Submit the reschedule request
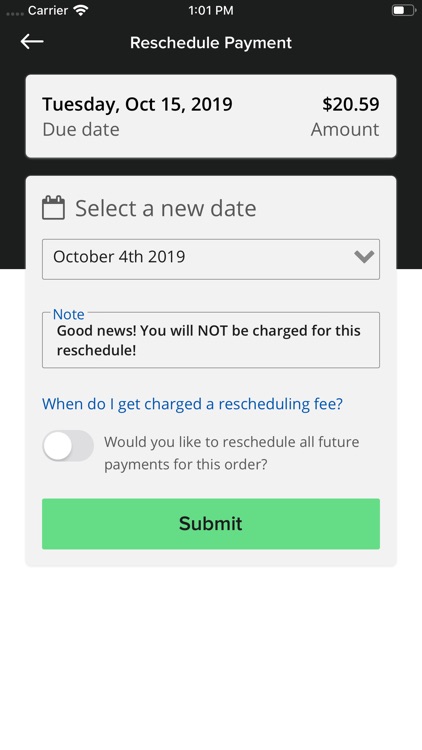 point(211,524)
